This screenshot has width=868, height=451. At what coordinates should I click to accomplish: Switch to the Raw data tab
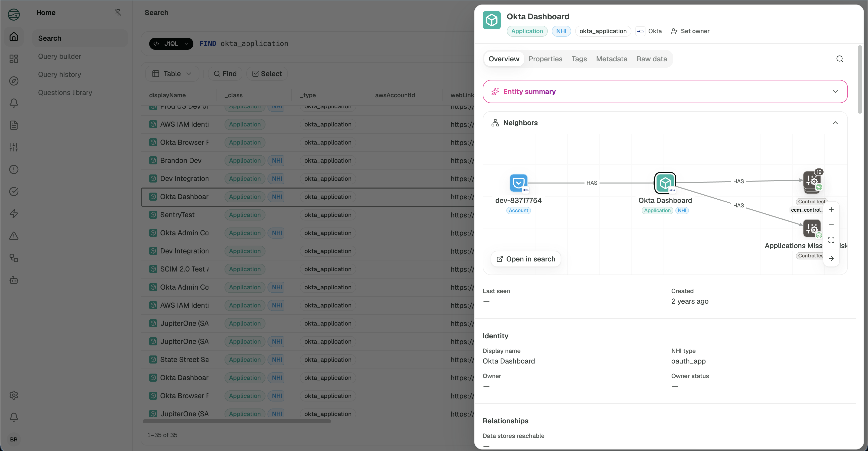(652, 59)
